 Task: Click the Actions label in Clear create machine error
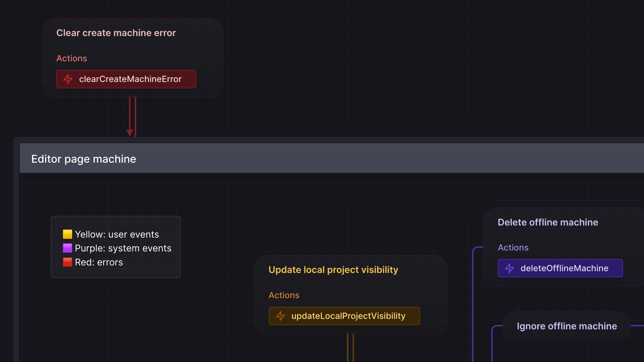pyautogui.click(x=72, y=58)
